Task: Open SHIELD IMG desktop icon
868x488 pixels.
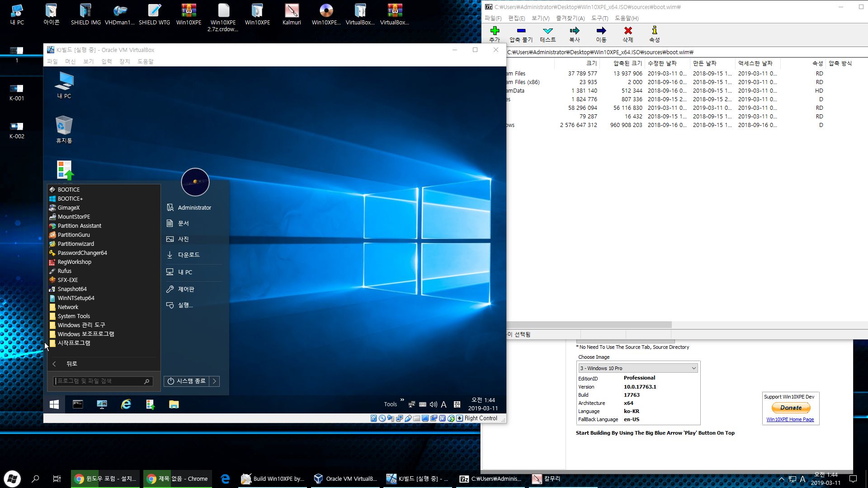Action: point(85,14)
